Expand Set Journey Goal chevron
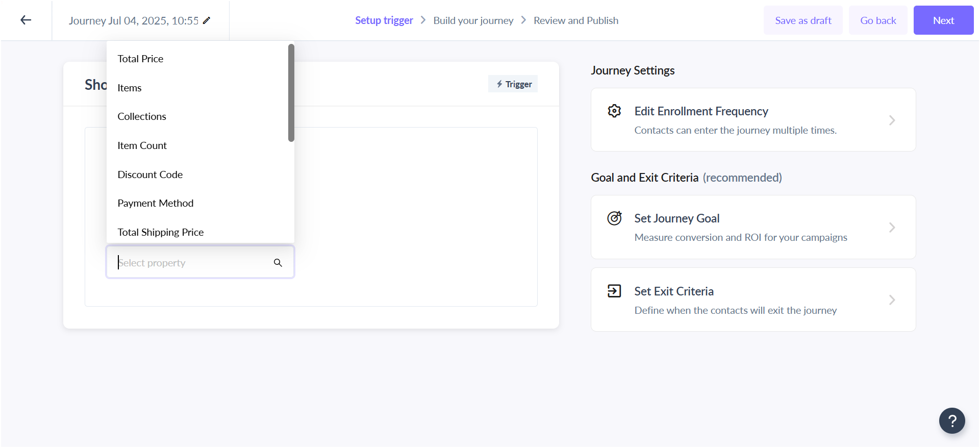 pos(892,227)
